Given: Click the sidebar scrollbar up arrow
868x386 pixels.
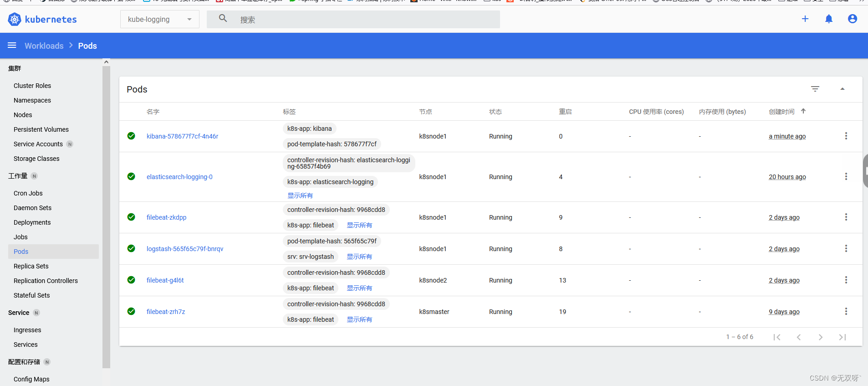Looking at the screenshot, I should 106,62.
